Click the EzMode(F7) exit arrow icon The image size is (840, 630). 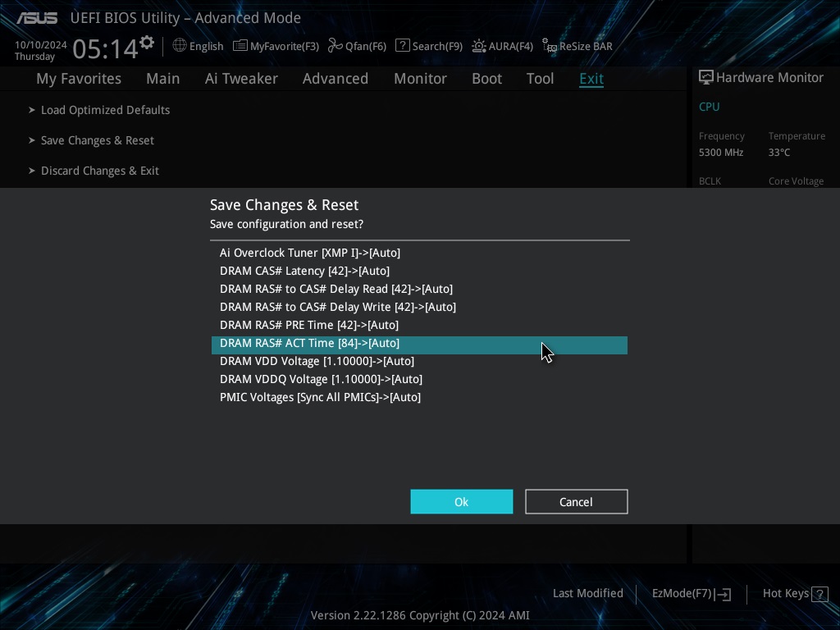723,594
